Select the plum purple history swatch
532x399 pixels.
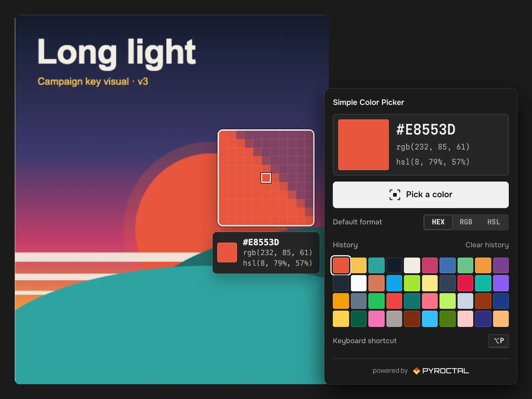click(x=501, y=265)
